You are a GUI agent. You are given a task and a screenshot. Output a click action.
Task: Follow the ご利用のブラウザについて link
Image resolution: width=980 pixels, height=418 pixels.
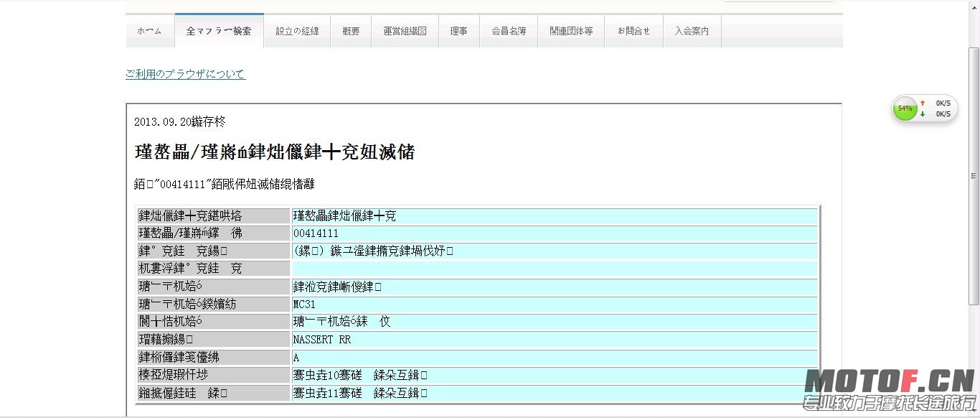coord(186,74)
